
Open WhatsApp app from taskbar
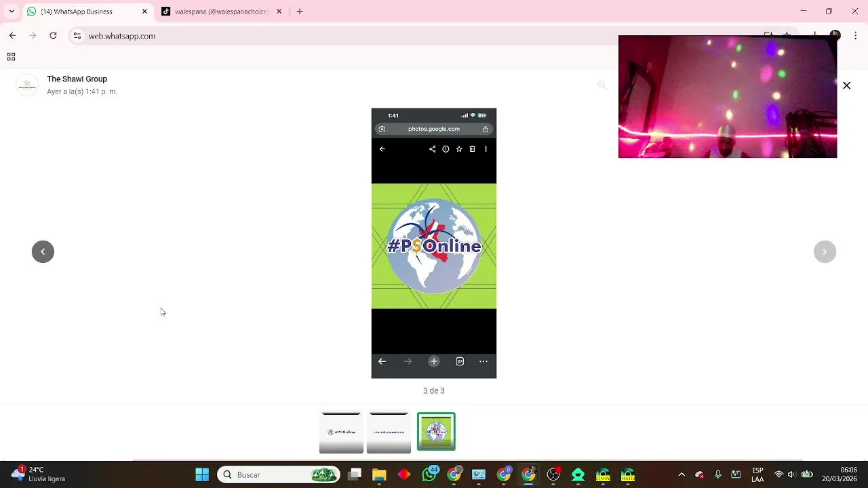click(429, 474)
